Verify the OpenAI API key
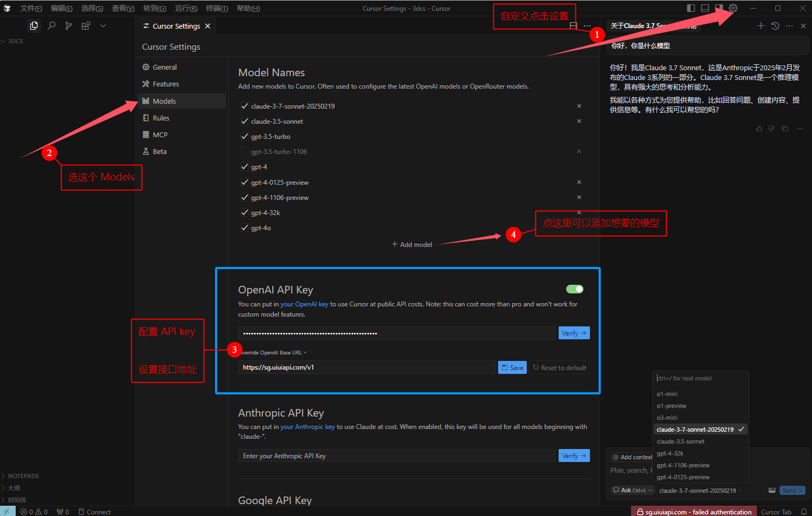Viewport: 812px width, 516px height. click(574, 333)
